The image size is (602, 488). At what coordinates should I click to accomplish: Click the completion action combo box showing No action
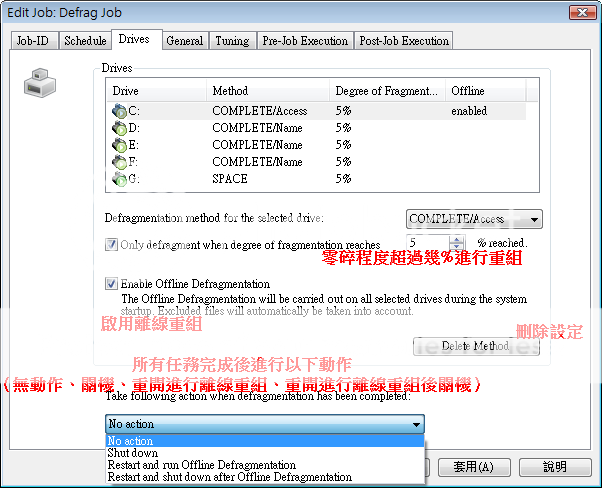265,424
